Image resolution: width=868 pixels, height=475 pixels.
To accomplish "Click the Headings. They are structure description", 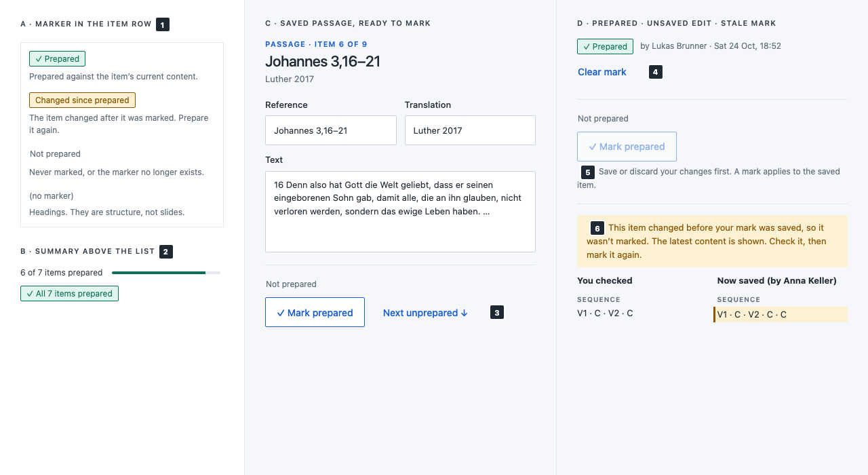I will [x=107, y=212].
